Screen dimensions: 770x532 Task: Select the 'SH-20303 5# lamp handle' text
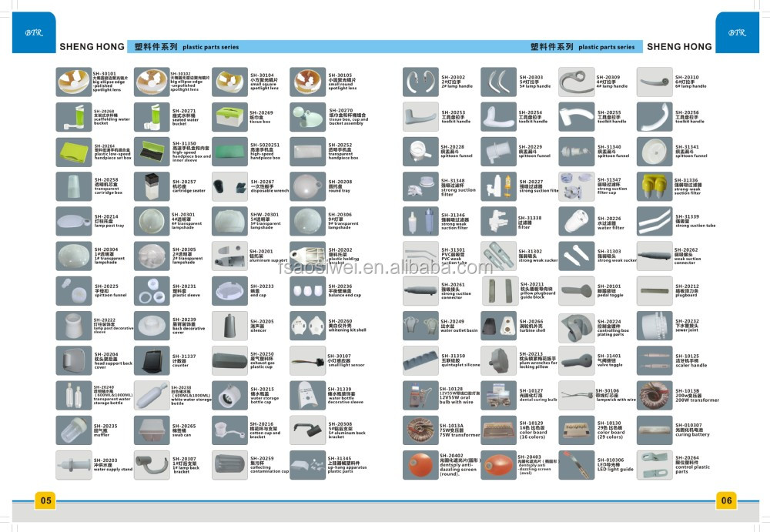click(535, 82)
